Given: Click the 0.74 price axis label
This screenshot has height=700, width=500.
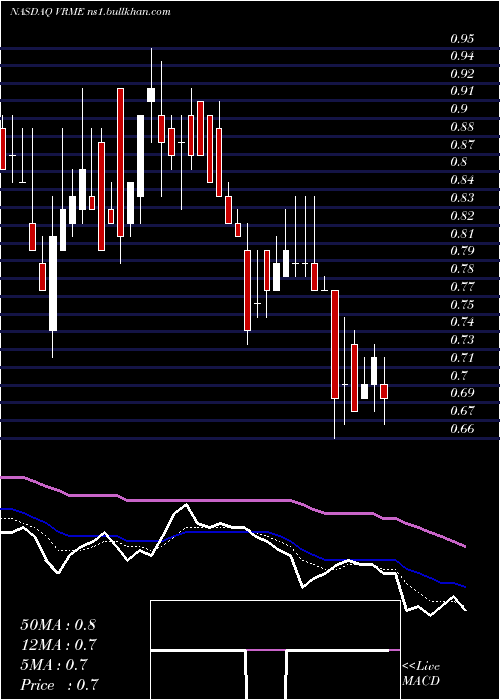Looking at the screenshot, I should [x=462, y=322].
